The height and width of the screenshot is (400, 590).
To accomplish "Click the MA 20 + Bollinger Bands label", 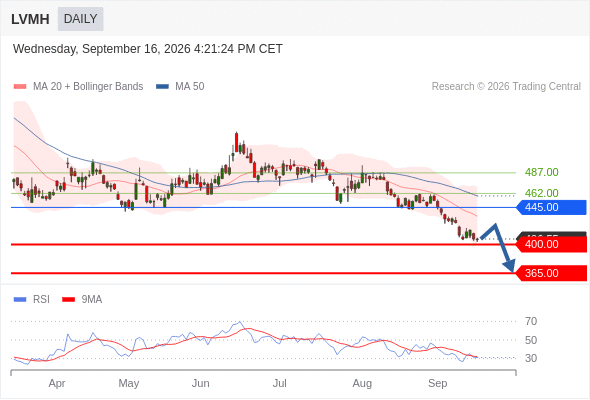I will 88,87.
